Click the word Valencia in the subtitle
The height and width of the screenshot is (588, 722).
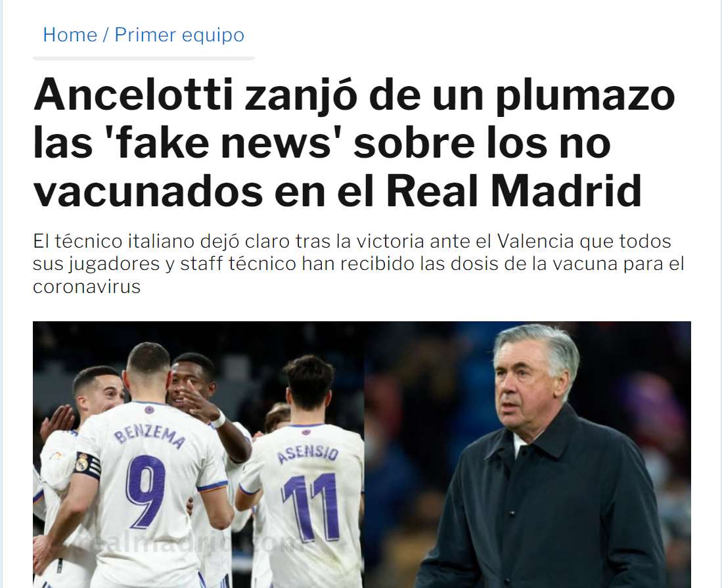coord(535,241)
